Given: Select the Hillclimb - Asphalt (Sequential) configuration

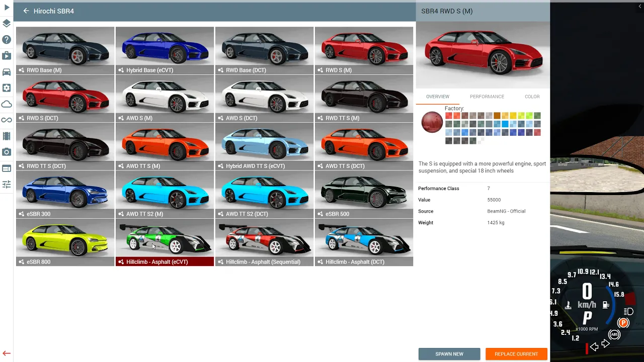Looking at the screenshot, I should point(264,242).
